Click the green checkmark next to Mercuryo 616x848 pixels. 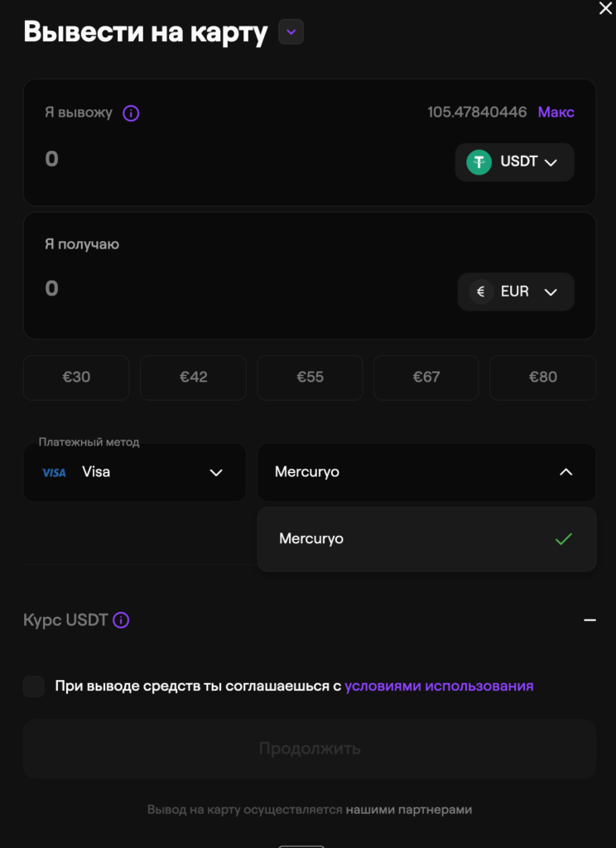(564, 539)
